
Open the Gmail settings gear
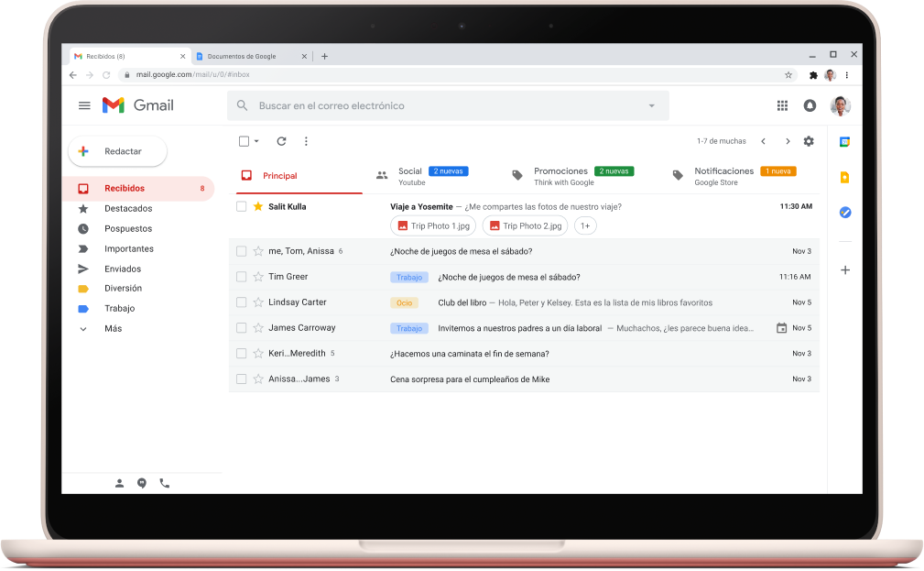pos(808,141)
